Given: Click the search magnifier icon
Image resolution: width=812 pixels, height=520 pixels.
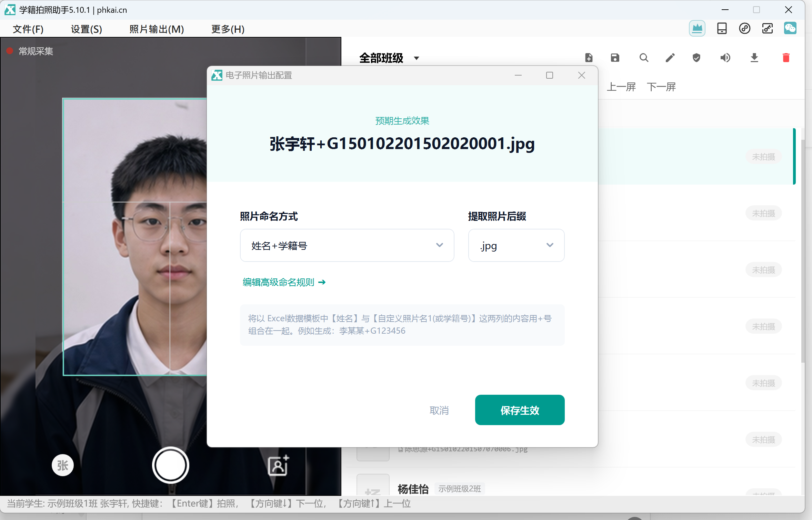Looking at the screenshot, I should (643, 58).
